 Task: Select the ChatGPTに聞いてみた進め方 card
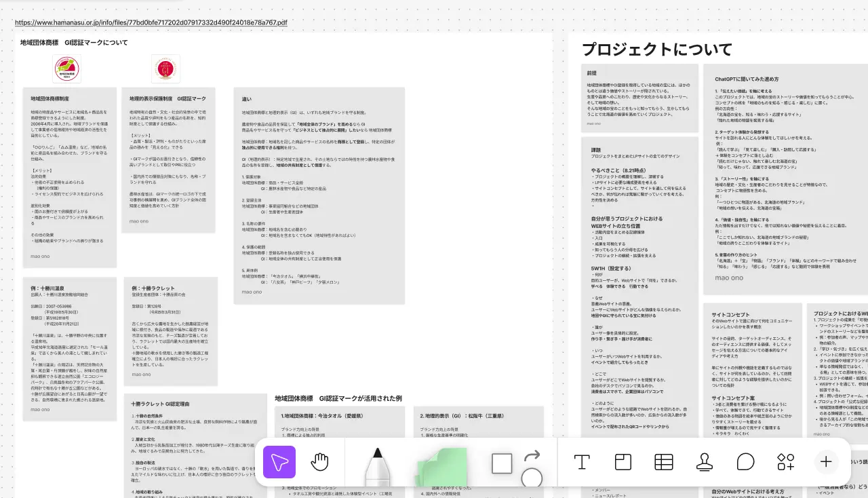[787, 176]
